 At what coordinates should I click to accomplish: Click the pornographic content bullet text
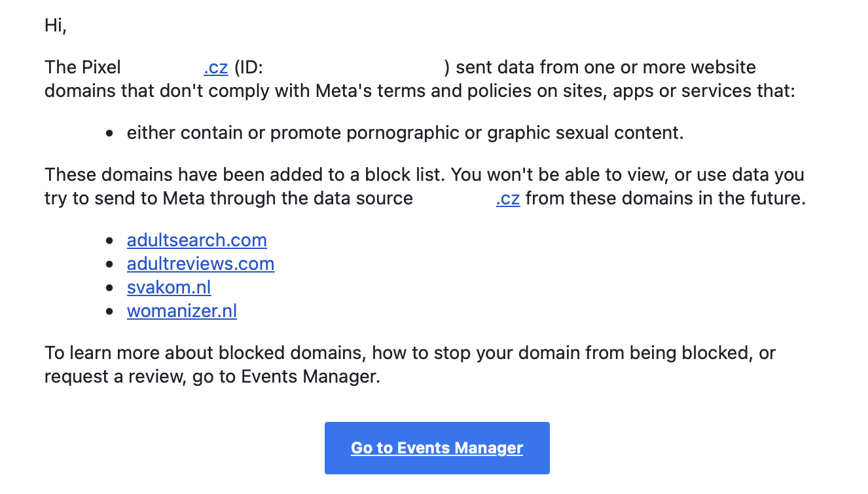(405, 133)
